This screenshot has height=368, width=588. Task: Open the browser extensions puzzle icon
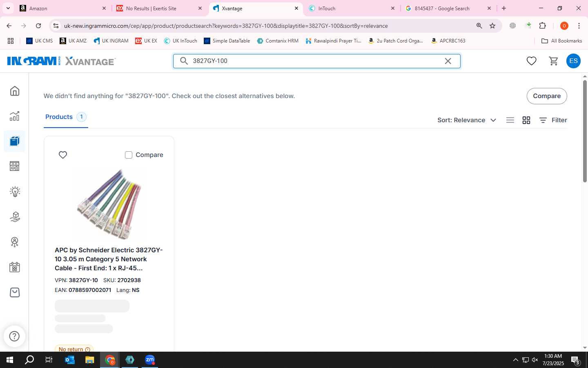543,26
